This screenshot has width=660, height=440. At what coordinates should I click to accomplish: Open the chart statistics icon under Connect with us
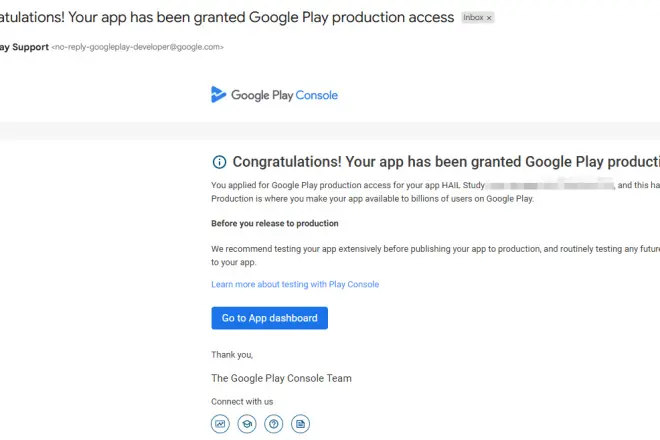pos(220,424)
